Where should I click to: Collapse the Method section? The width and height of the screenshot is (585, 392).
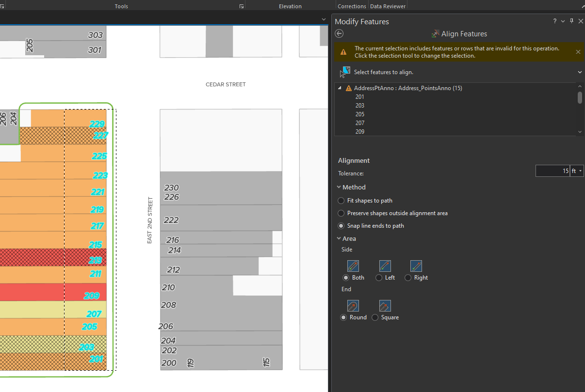coord(339,187)
